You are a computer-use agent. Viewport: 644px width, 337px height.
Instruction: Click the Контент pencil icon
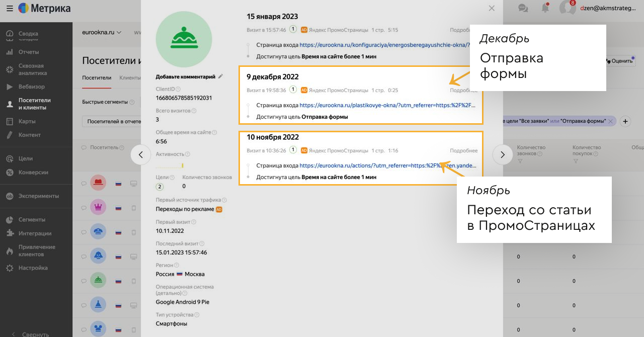pos(9,135)
